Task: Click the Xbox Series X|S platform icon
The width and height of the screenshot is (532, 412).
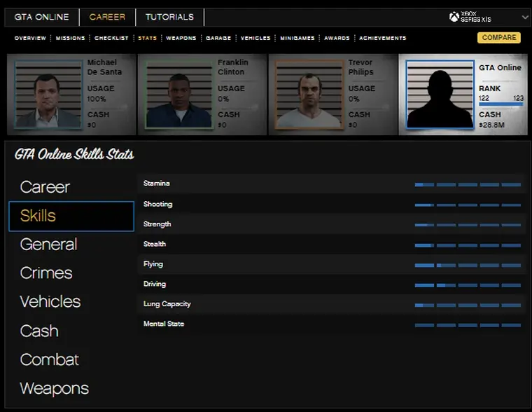Action: click(470, 17)
